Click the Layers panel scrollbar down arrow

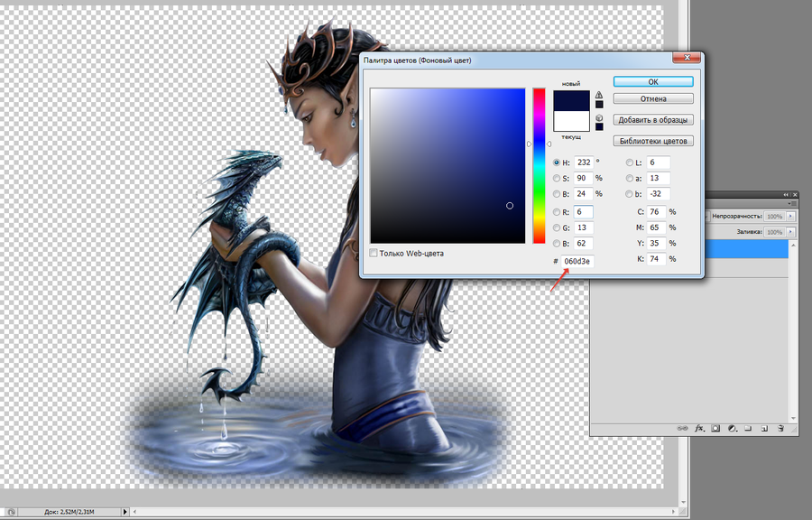coord(793,419)
